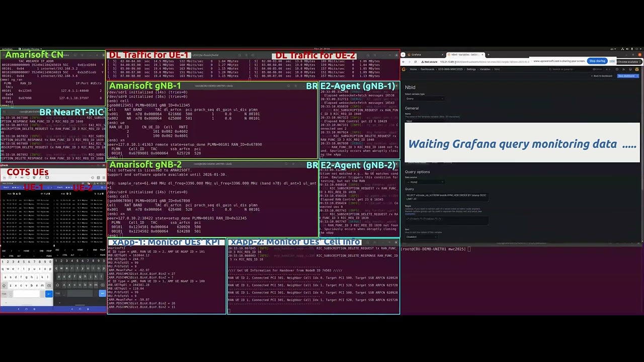Tap shift key on UE-2 keyboard

click(x=57, y=285)
